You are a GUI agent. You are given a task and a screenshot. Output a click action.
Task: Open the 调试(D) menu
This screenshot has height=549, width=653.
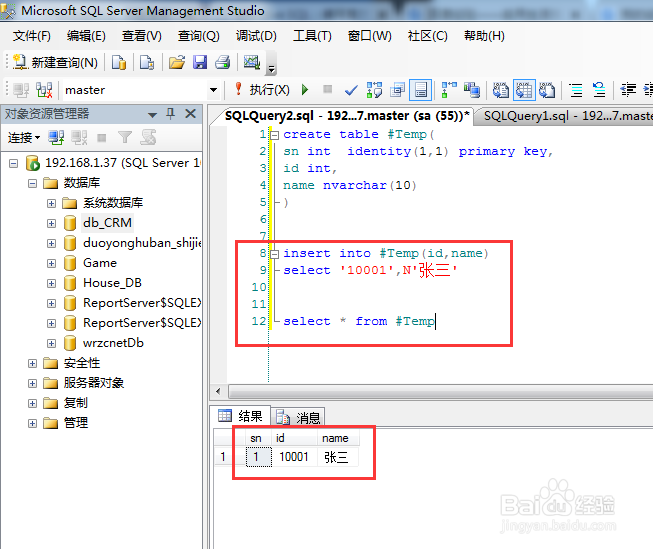(x=256, y=36)
